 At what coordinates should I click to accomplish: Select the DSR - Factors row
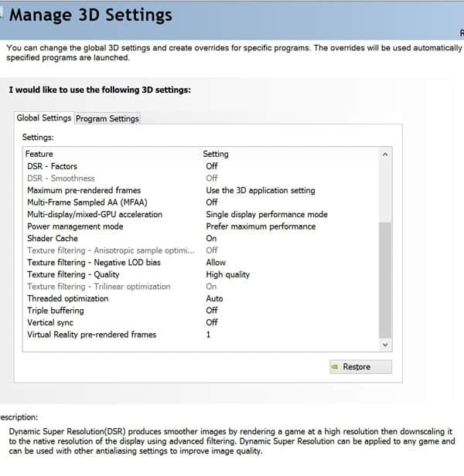click(x=201, y=166)
